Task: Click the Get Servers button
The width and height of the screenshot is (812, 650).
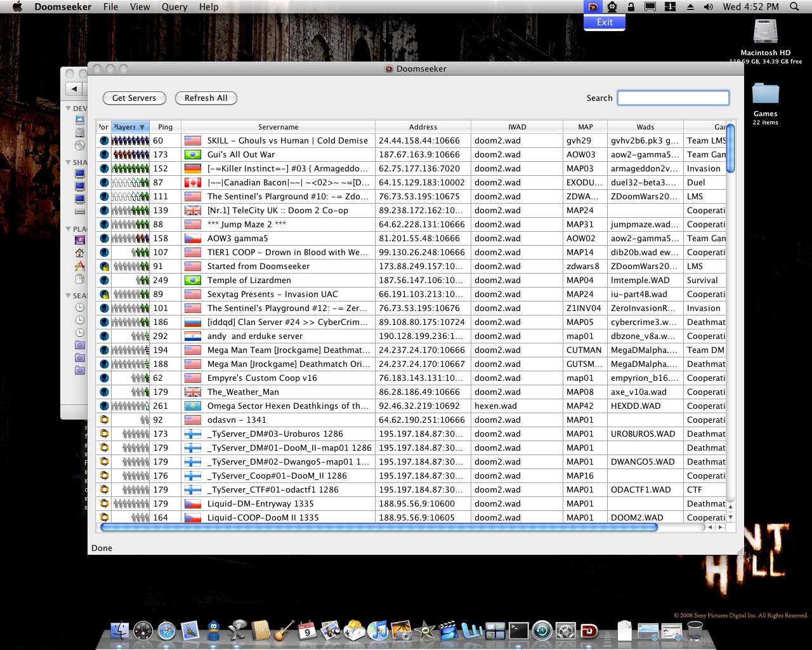Action: (x=134, y=98)
